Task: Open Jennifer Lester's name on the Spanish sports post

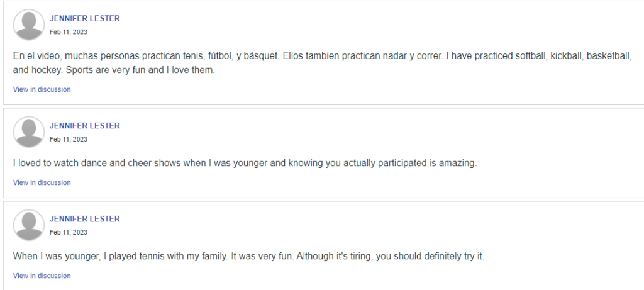Action: tap(84, 19)
